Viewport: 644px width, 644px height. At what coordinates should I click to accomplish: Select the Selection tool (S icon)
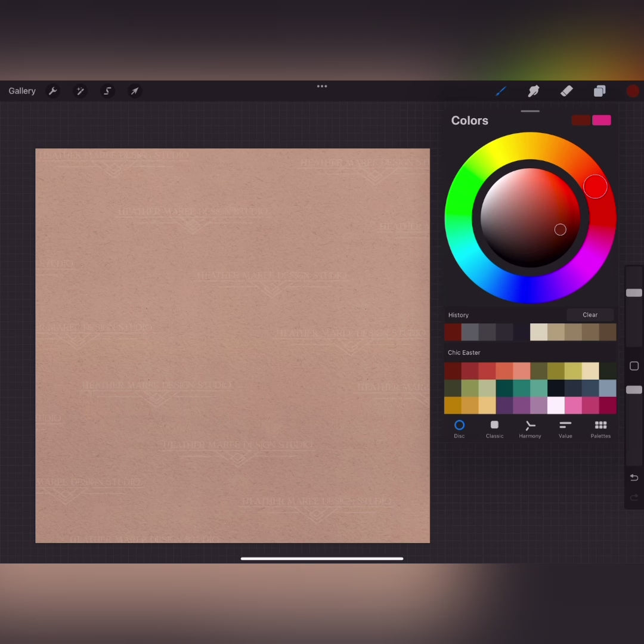point(107,91)
